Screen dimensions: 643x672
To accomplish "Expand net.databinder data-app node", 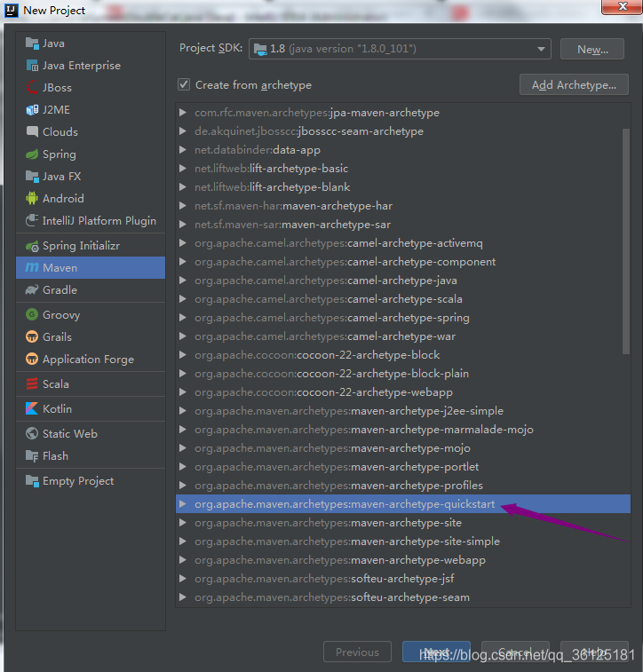I will 183,149.
